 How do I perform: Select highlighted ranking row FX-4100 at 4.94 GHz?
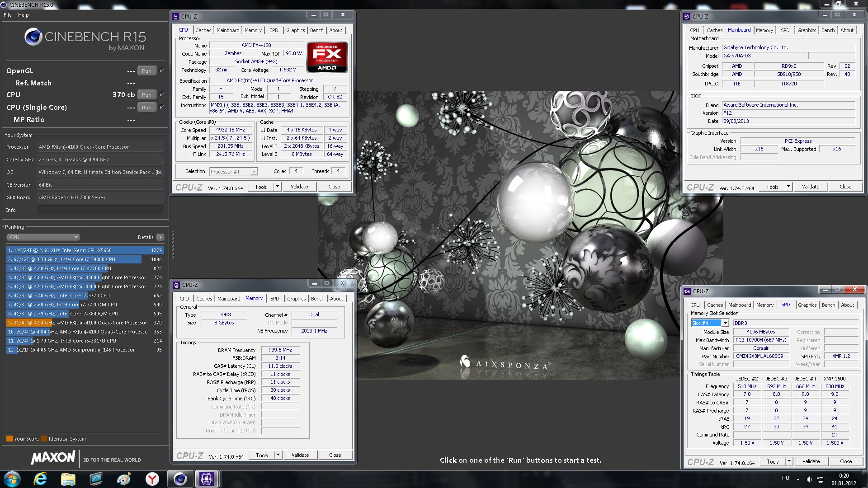[85, 323]
